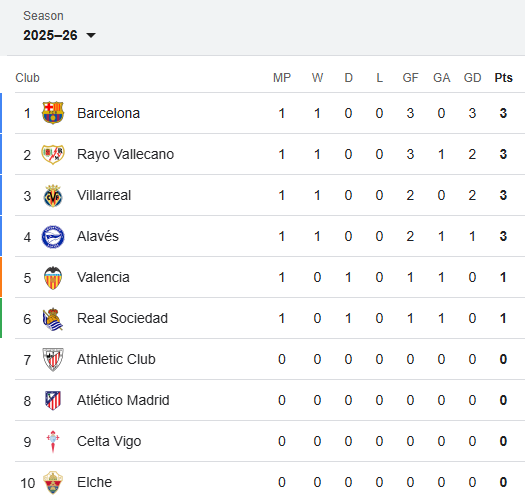Select the Villarreal yellow crest
This screenshot has height=502, width=525.
coord(53,196)
